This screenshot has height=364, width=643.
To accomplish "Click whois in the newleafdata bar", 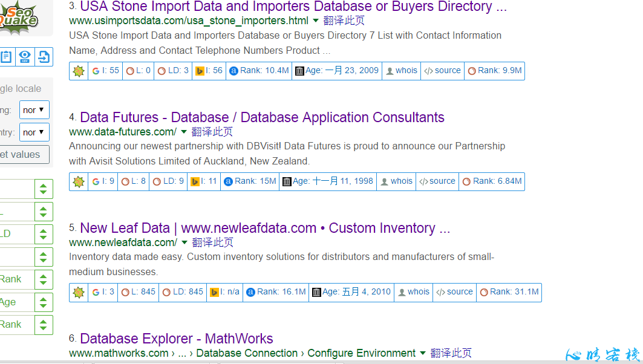I will click(x=414, y=292).
